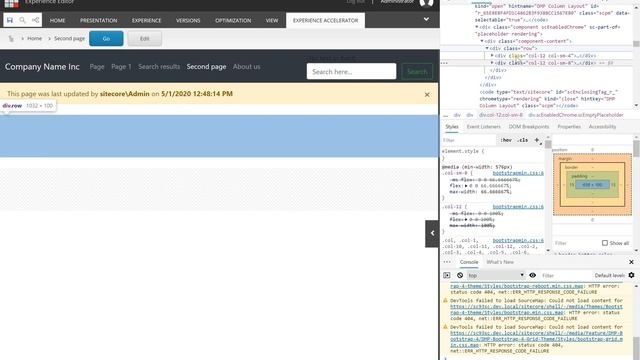
Task: Open the Page 1 navigation link
Action: 121,67
